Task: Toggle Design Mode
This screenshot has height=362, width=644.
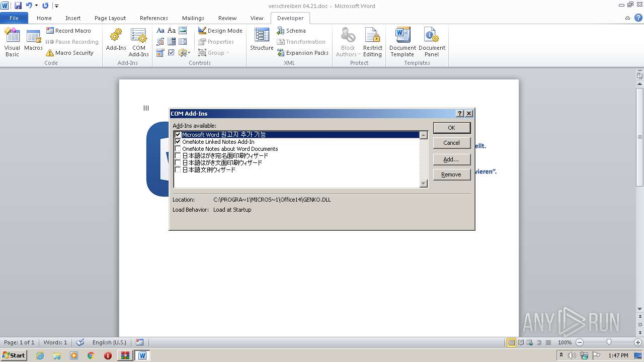Action: tap(220, 31)
